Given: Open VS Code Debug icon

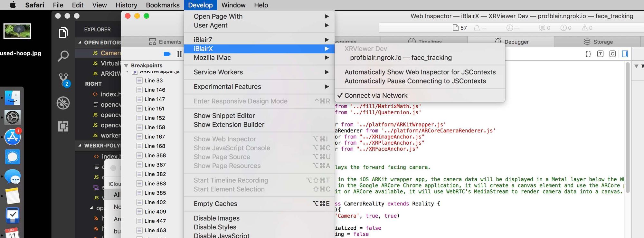Looking at the screenshot, I should point(63,103).
